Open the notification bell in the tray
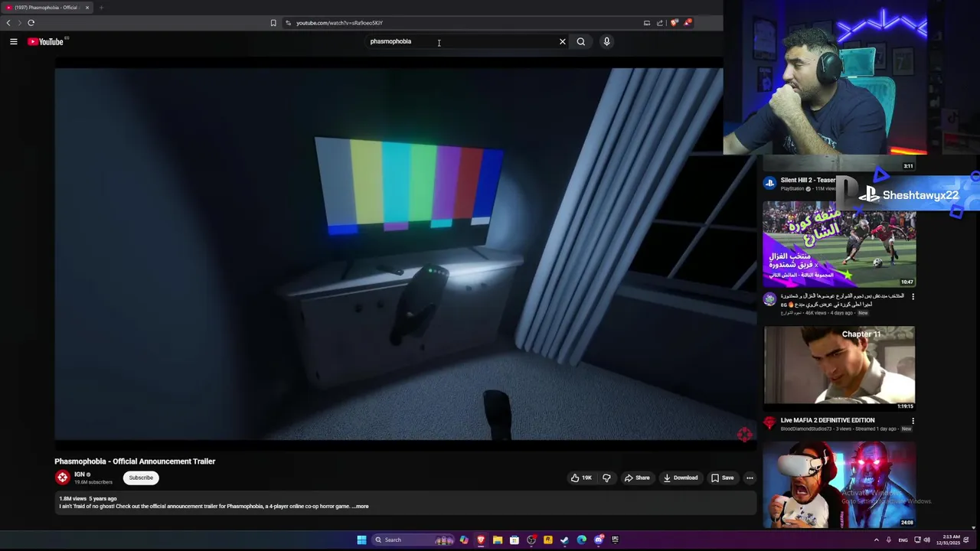The image size is (980, 551). tap(967, 540)
